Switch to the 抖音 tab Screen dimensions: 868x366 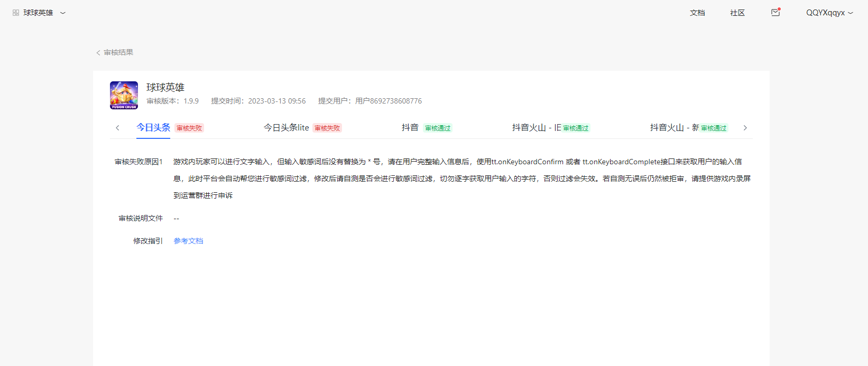coord(410,127)
